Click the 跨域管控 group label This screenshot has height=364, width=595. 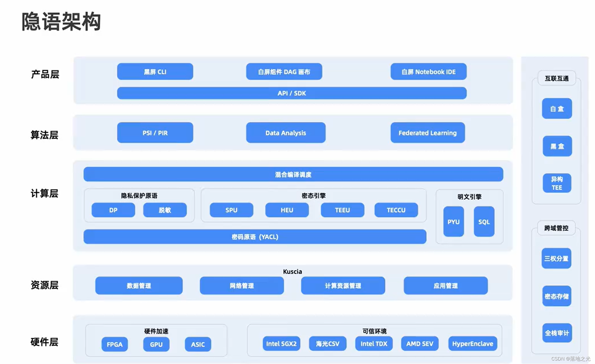(556, 228)
